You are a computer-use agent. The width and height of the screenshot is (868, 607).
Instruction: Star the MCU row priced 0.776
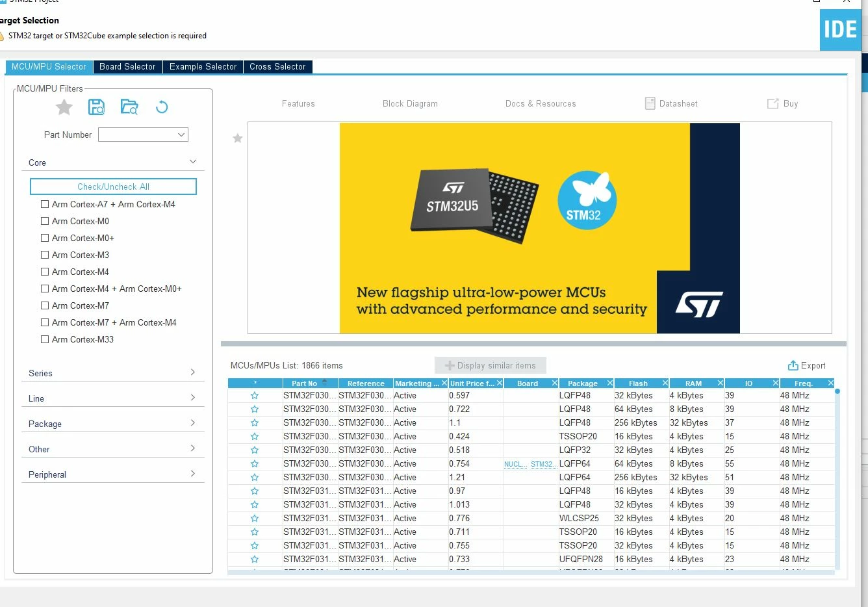pyautogui.click(x=255, y=518)
